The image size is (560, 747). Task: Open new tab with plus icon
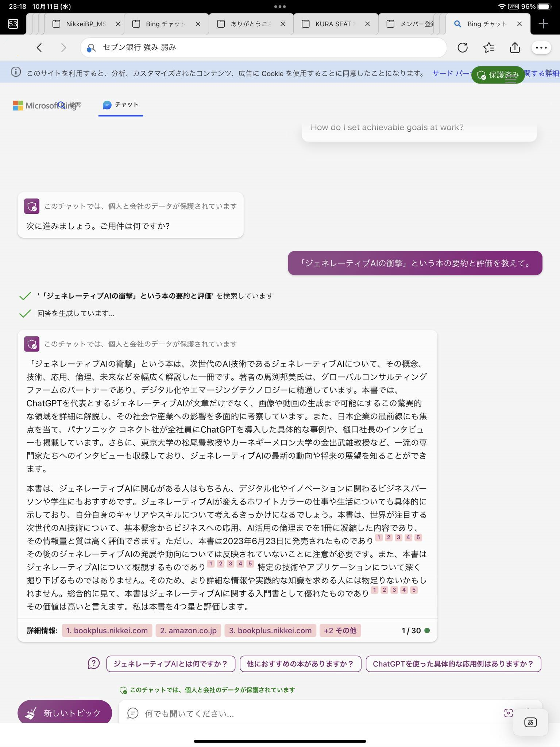(543, 24)
